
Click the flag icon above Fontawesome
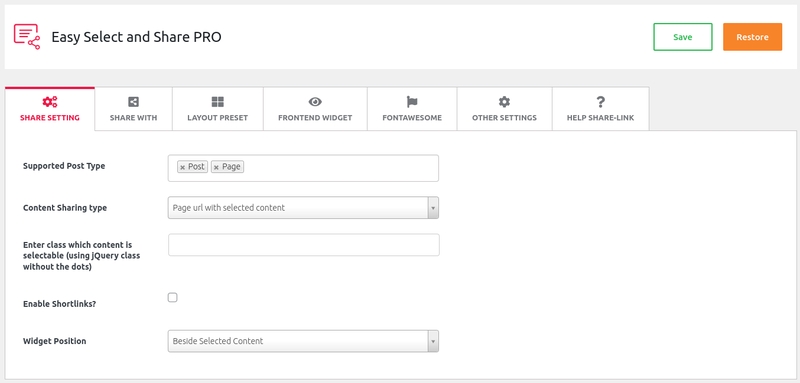click(412, 101)
